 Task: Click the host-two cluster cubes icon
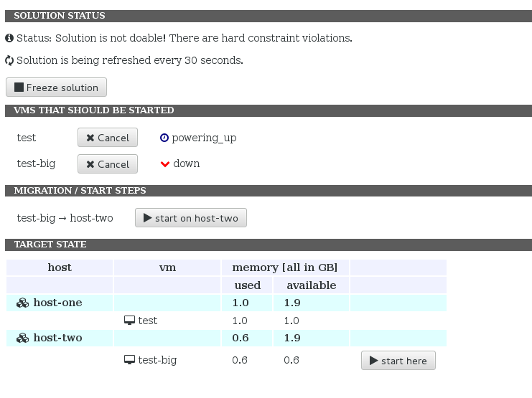click(22, 338)
